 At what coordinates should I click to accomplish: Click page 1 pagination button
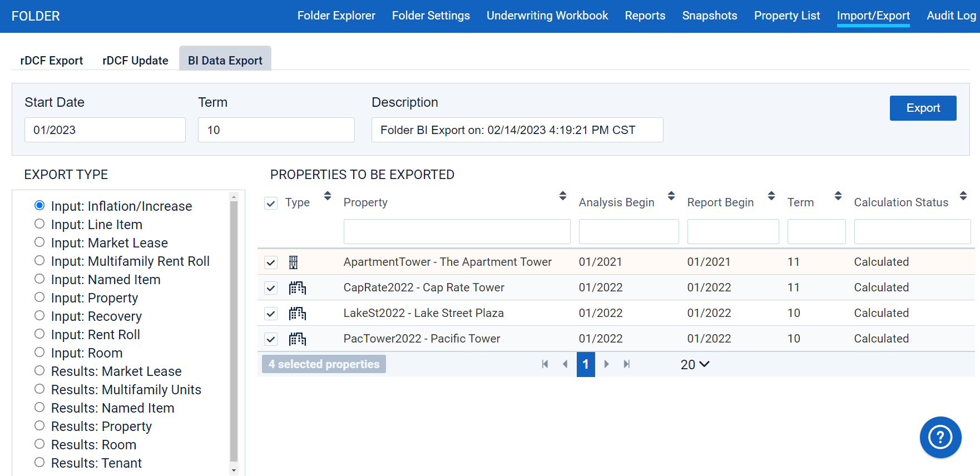point(586,364)
